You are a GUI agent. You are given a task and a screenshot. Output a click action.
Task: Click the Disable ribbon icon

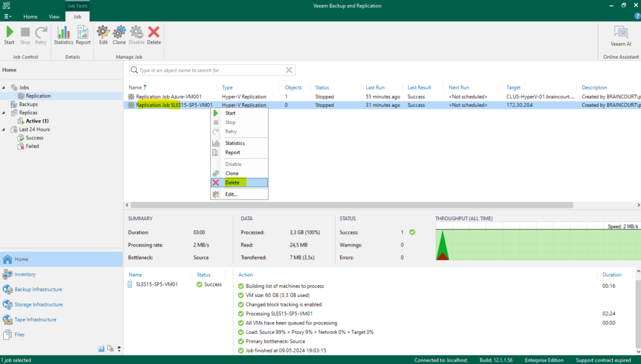coord(136,35)
